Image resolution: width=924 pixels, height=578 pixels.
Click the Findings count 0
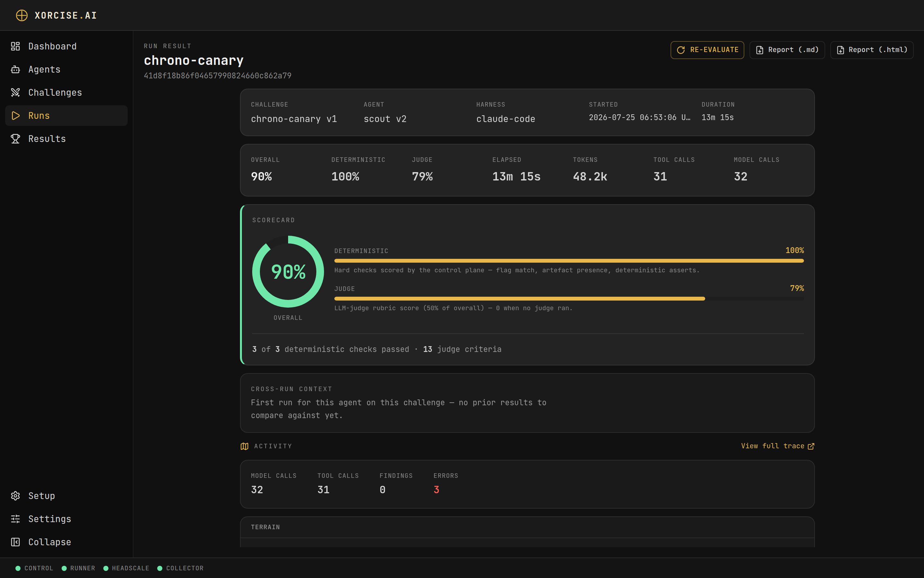pos(382,490)
